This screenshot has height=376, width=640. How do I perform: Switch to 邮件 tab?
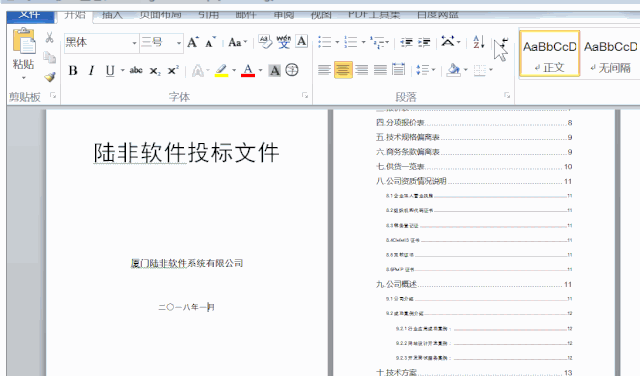click(246, 15)
